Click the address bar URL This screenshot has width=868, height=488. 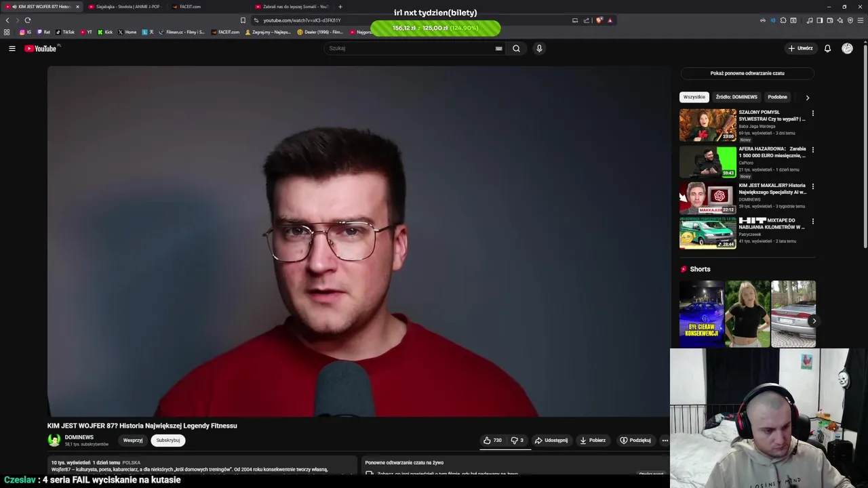302,20
